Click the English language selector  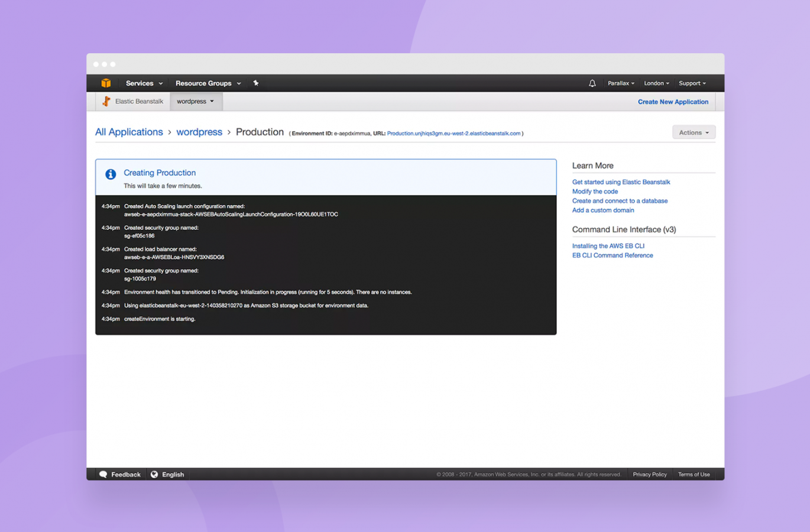[x=167, y=474]
